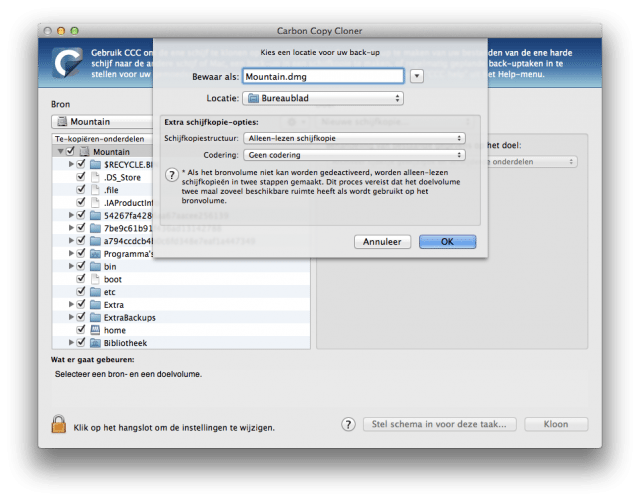The width and height of the screenshot is (640, 501).
Task: Open the Locatie Bureaublad dropdown
Action: [x=323, y=98]
